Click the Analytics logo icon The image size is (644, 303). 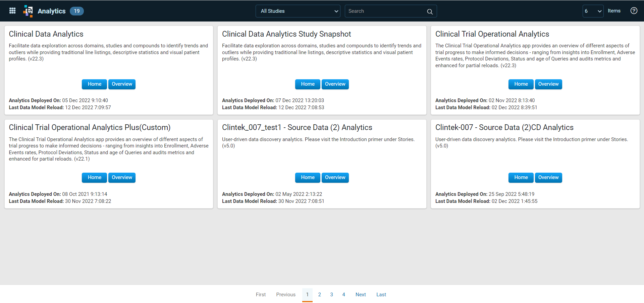28,11
